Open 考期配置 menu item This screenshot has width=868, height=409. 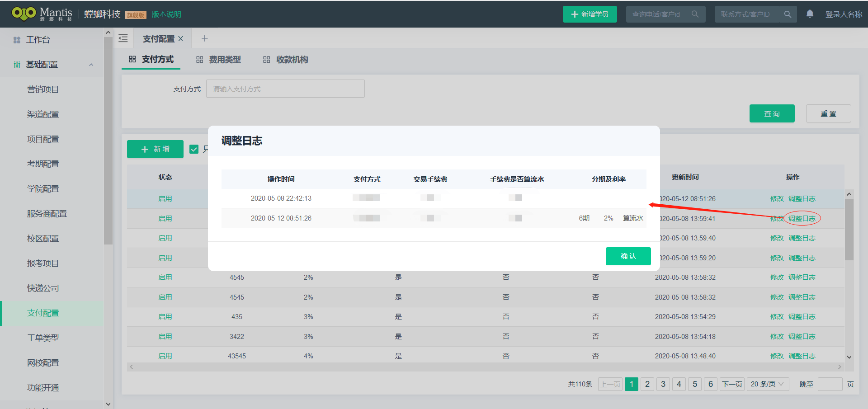tap(43, 164)
